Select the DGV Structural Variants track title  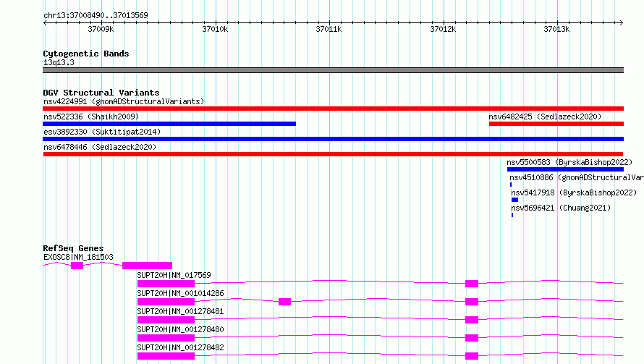click(x=101, y=93)
